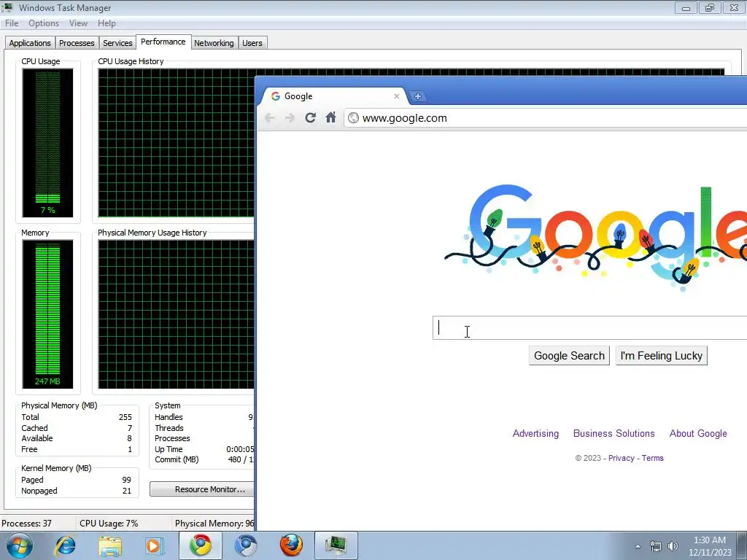Click the Nonpaged value 21
The height and width of the screenshot is (560, 747).
click(x=127, y=491)
